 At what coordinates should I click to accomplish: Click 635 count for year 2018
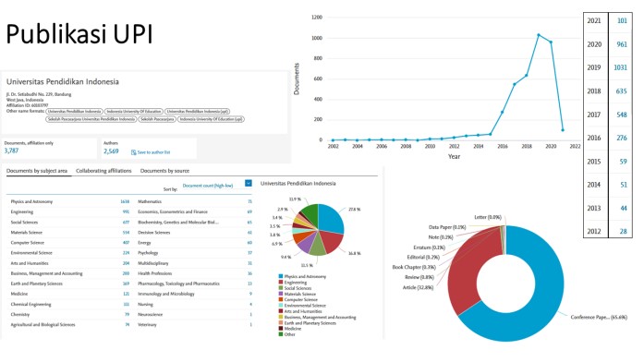622,91
